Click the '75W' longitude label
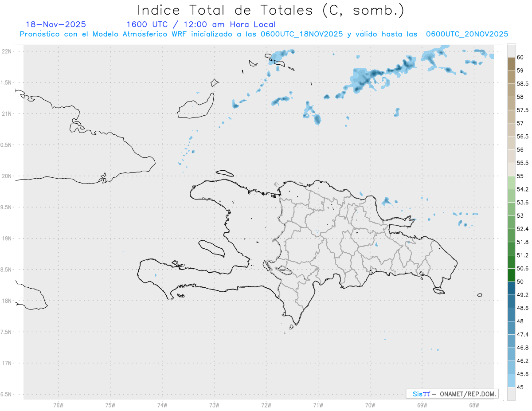 tap(110, 405)
